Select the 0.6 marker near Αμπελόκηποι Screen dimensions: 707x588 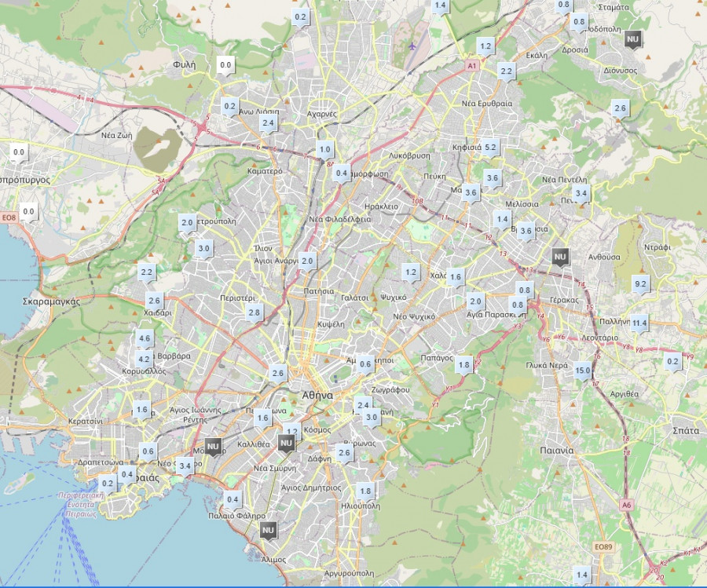click(365, 364)
